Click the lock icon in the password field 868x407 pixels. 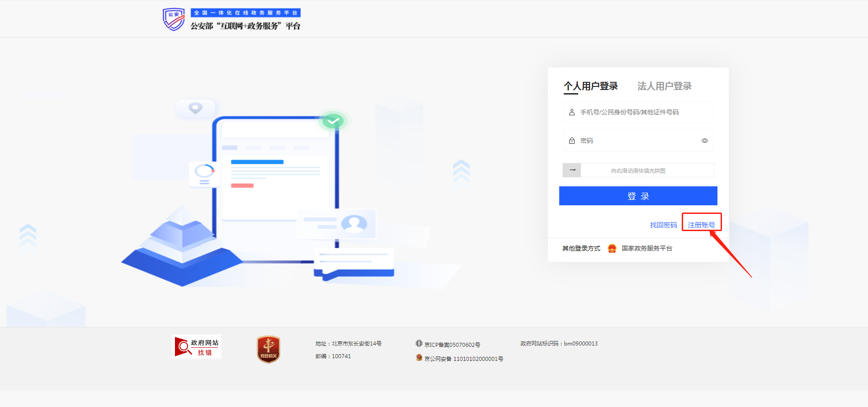pos(572,141)
